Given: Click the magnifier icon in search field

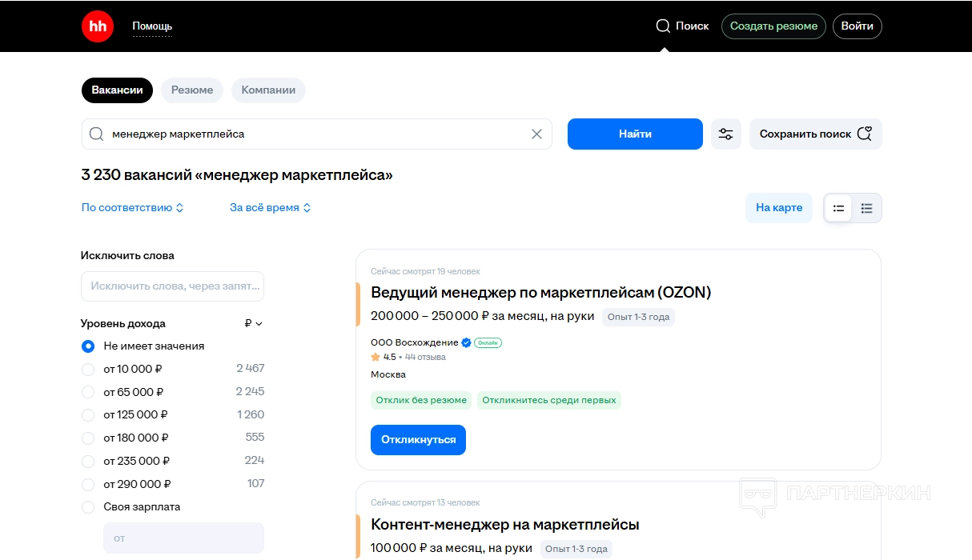Looking at the screenshot, I should pos(97,134).
